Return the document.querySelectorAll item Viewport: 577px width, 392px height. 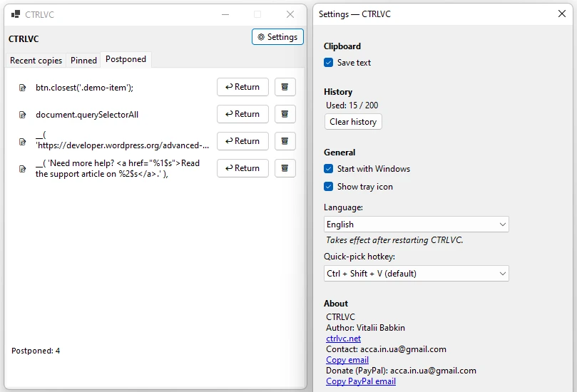pos(242,114)
